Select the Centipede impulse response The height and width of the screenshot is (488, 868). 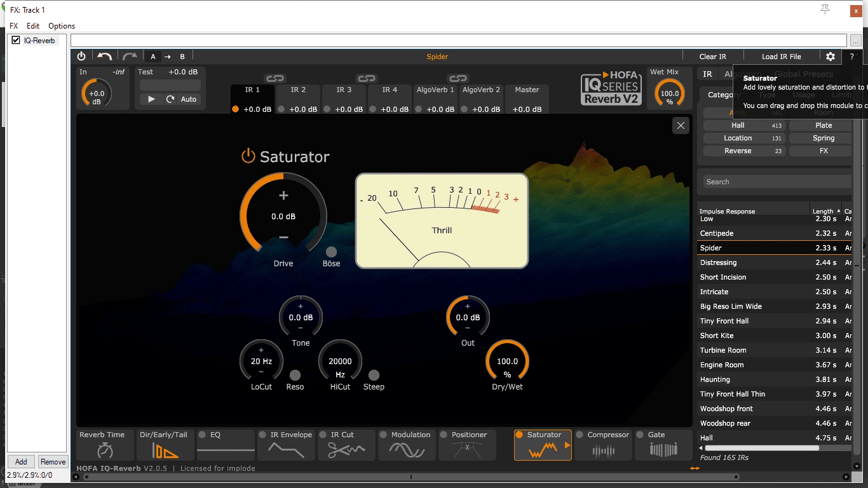[775, 233]
